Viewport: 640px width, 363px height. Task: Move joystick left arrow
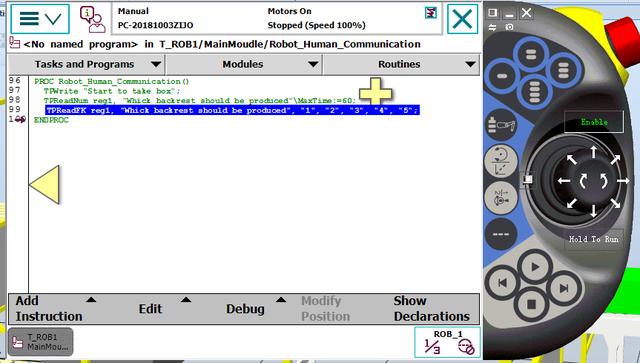564,181
